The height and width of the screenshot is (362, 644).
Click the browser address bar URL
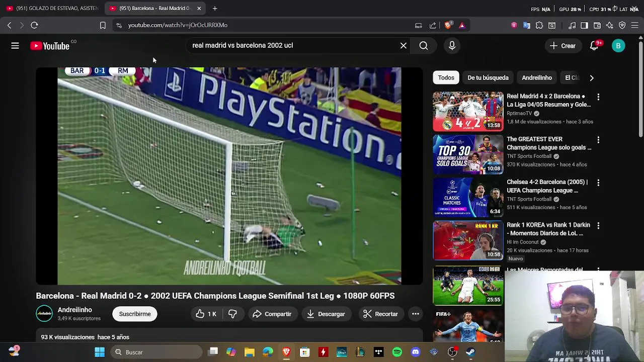178,25
